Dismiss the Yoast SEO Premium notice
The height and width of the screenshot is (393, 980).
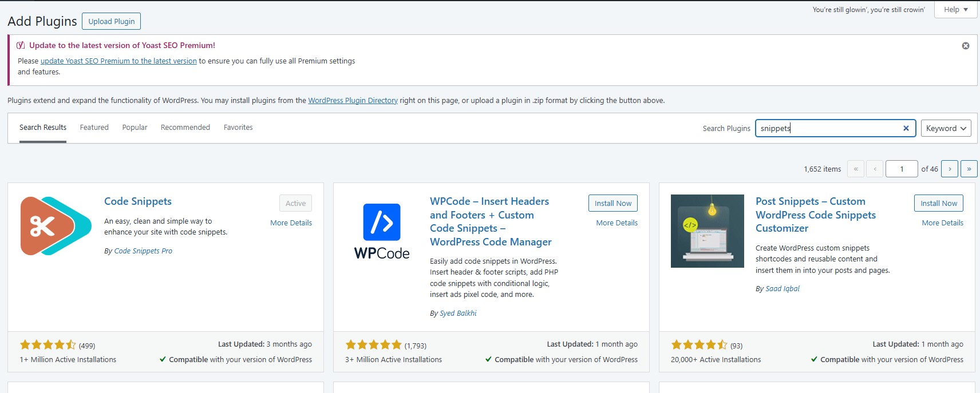tap(966, 46)
